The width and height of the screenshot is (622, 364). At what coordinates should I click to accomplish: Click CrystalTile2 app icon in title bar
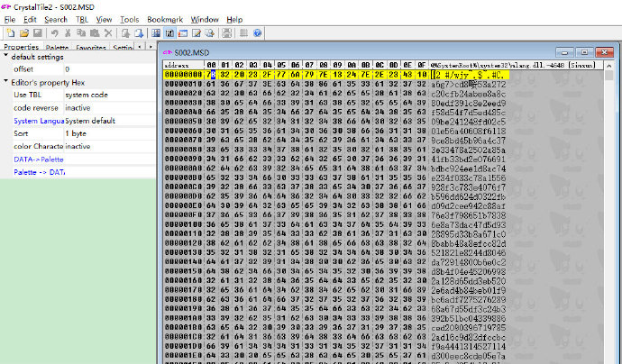point(6,6)
